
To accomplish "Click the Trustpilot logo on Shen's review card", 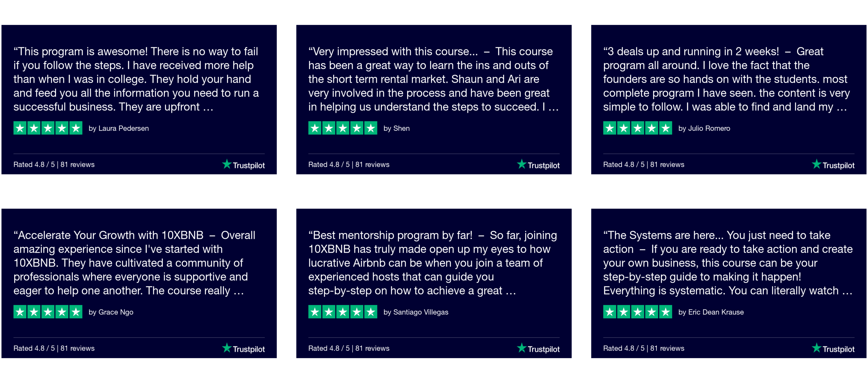I will coord(538,165).
